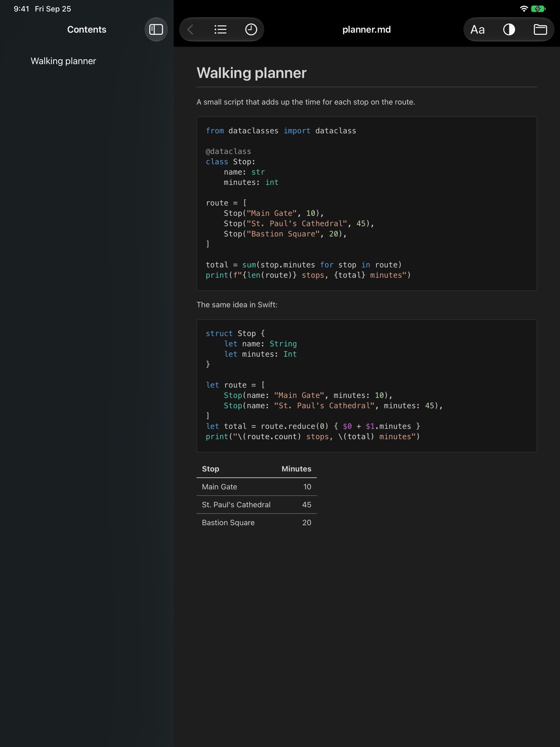Viewport: 560px width, 747px height.
Task: Click the 20 minutes table cell
Action: point(307,523)
